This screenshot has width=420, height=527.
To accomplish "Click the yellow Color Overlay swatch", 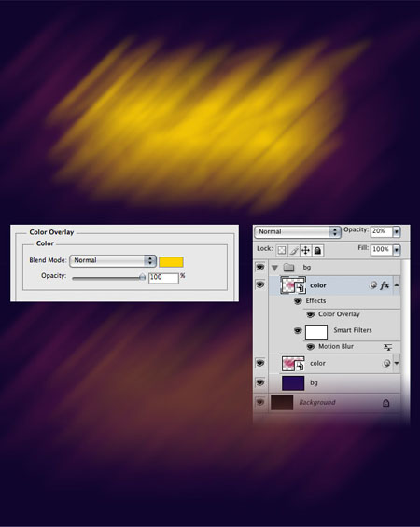I will [171, 262].
